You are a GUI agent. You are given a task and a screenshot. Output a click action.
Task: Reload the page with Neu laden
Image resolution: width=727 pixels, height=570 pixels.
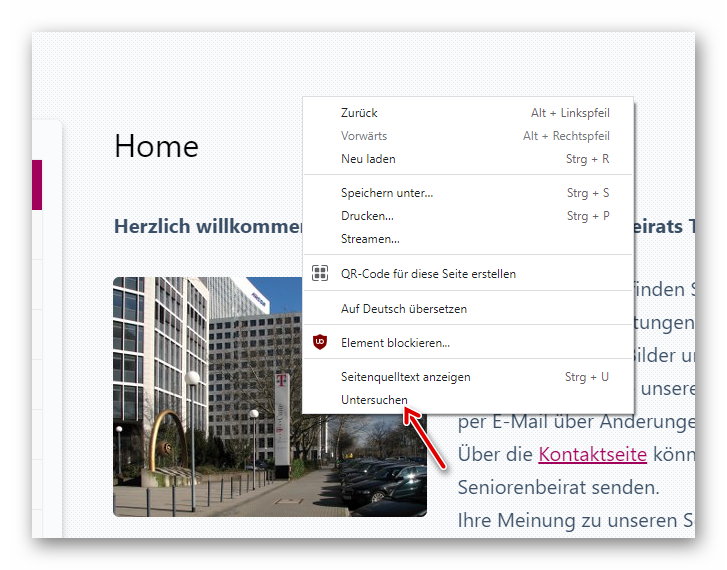coord(368,159)
